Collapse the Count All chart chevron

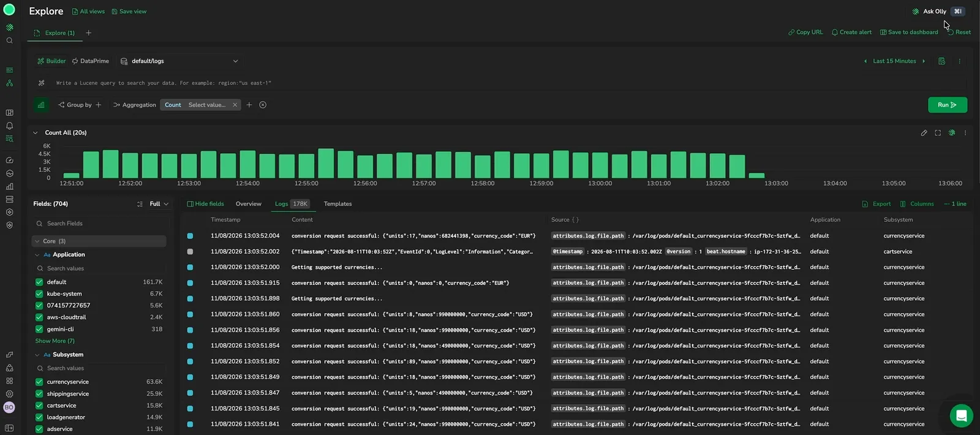pyautogui.click(x=36, y=133)
